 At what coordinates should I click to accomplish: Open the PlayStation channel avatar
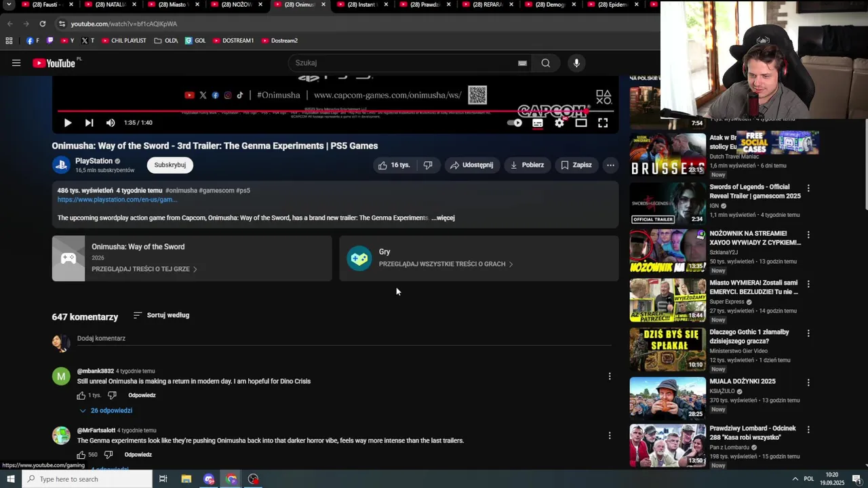[x=61, y=165]
